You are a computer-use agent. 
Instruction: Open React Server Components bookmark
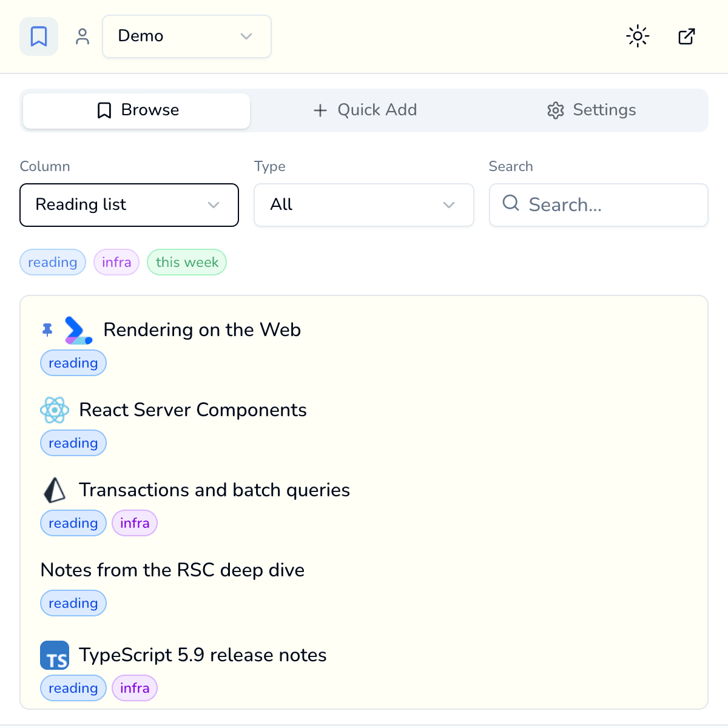pos(193,410)
